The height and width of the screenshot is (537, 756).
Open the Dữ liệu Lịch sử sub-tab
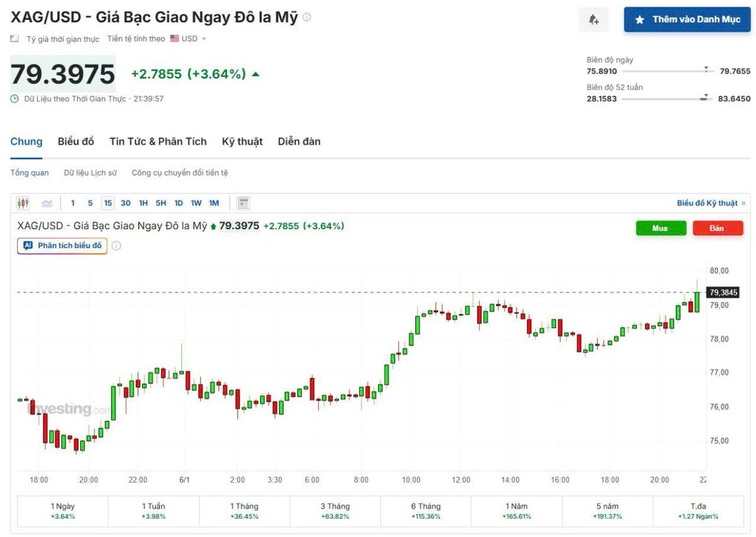90,173
